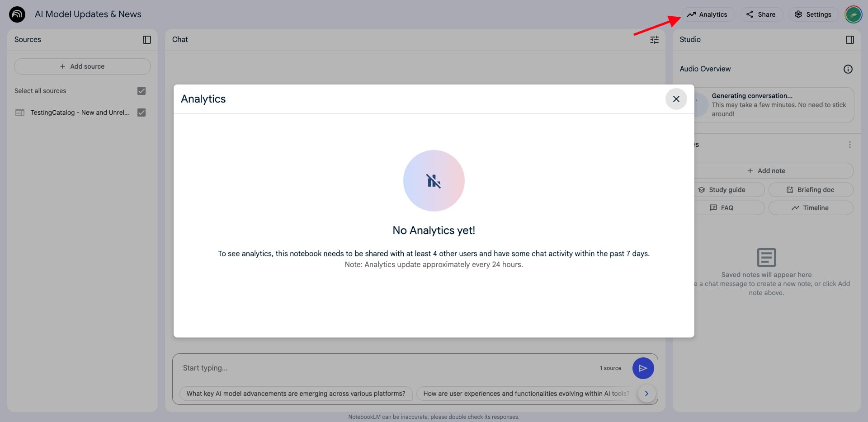Click the Audio Overview label

pyautogui.click(x=705, y=69)
